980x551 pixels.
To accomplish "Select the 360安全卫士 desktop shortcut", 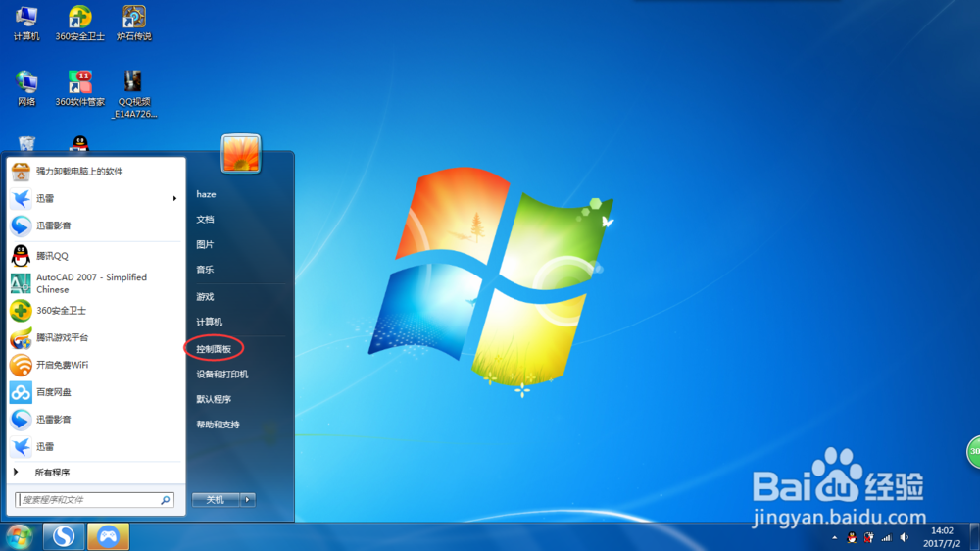I will click(80, 24).
